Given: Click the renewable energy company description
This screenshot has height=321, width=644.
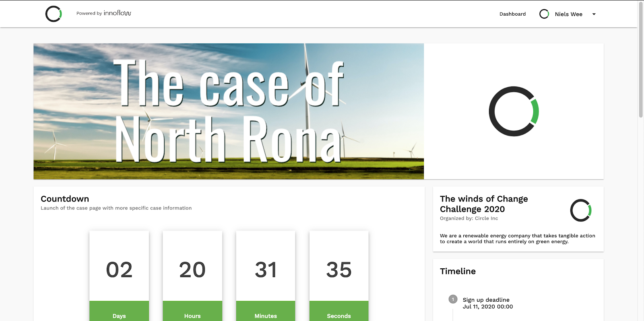Looking at the screenshot, I should pyautogui.click(x=517, y=239).
